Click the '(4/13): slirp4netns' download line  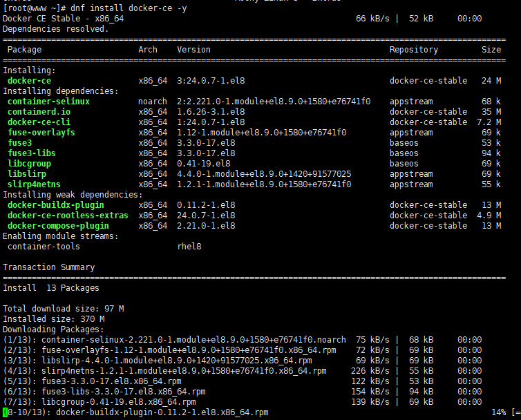pos(243,371)
